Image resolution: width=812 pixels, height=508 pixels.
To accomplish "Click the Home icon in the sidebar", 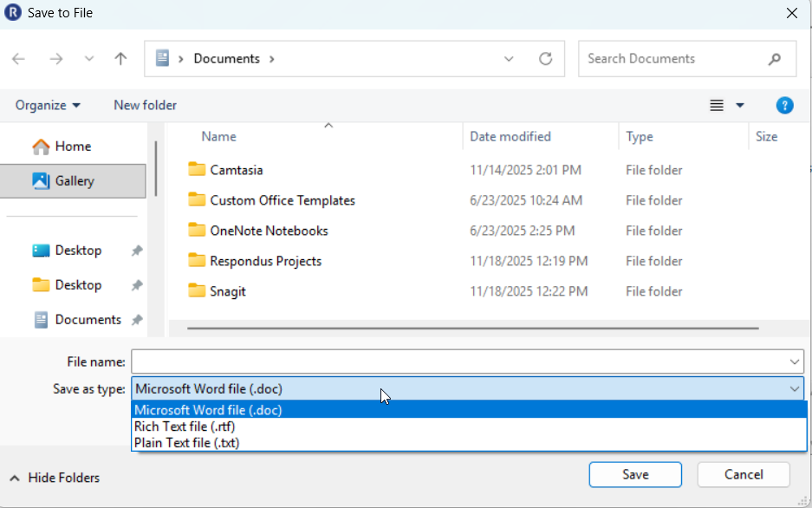I will pos(41,146).
